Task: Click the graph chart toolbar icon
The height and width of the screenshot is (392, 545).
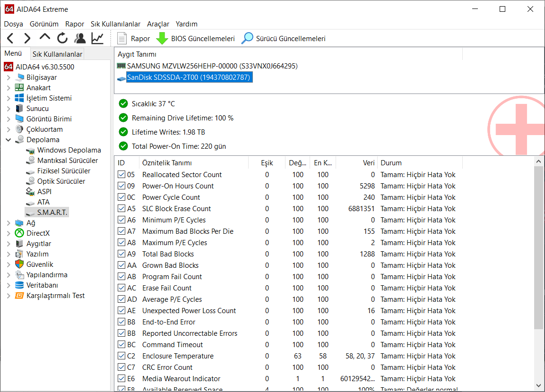Action: [x=97, y=39]
